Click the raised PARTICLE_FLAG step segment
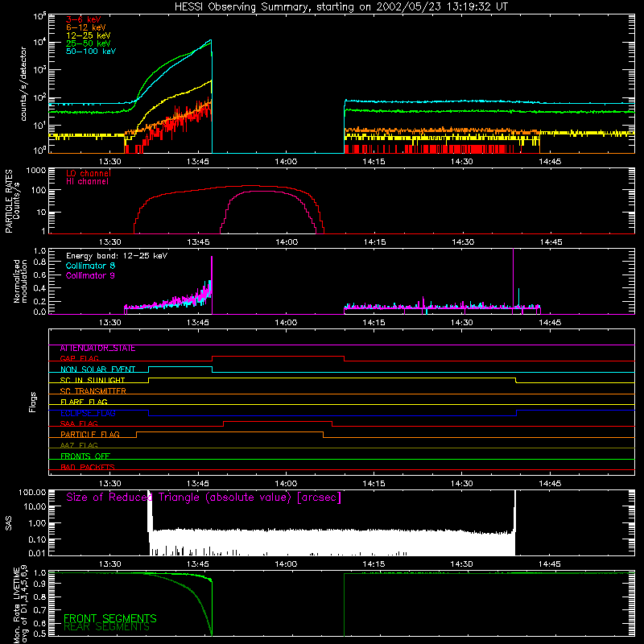 (229, 432)
